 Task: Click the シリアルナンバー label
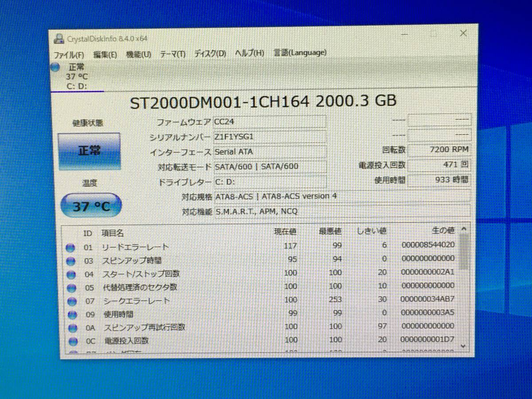point(180,137)
